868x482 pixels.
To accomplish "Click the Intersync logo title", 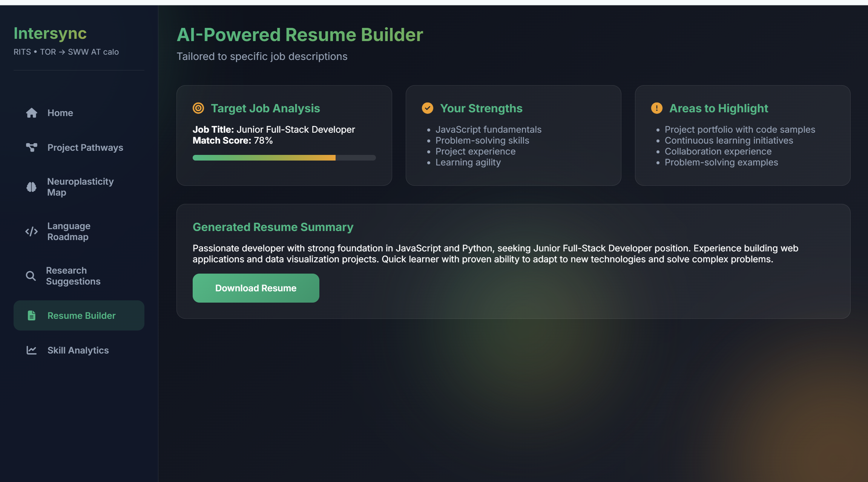I will click(50, 33).
